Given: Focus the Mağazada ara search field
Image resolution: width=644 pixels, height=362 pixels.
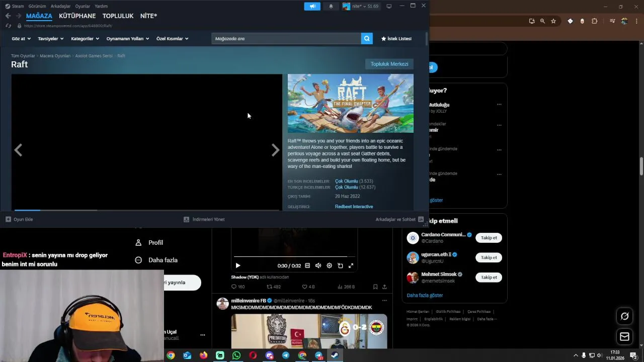Looking at the screenshot, I should coord(286,38).
